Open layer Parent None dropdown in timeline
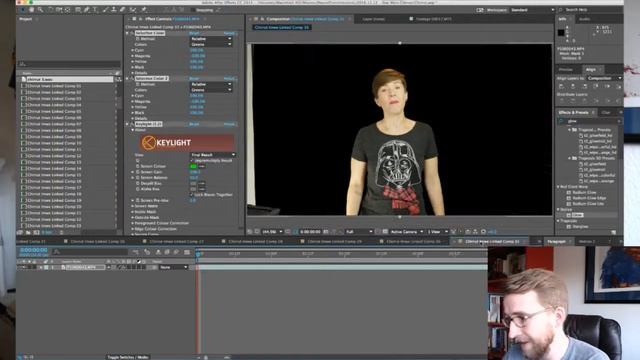The height and width of the screenshot is (360, 640). click(173, 267)
